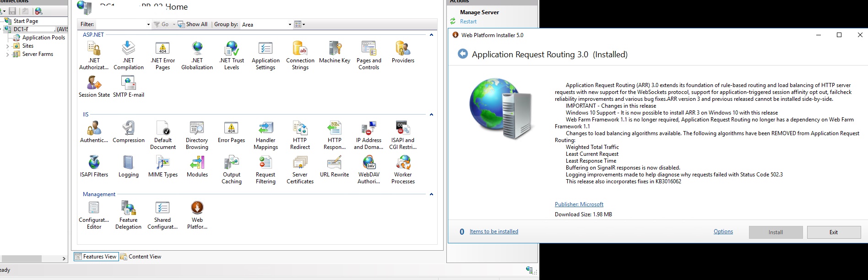Open Authentication feature icon
The width and height of the screenshot is (868, 280).
(94, 132)
